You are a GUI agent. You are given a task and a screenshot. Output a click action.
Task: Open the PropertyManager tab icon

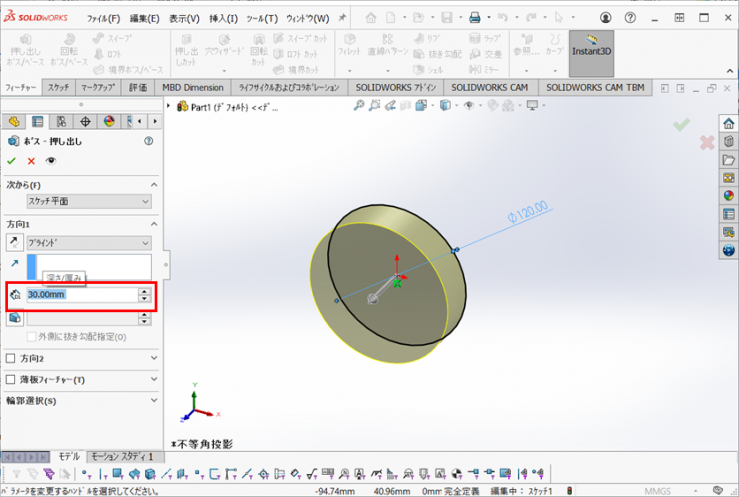click(38, 122)
